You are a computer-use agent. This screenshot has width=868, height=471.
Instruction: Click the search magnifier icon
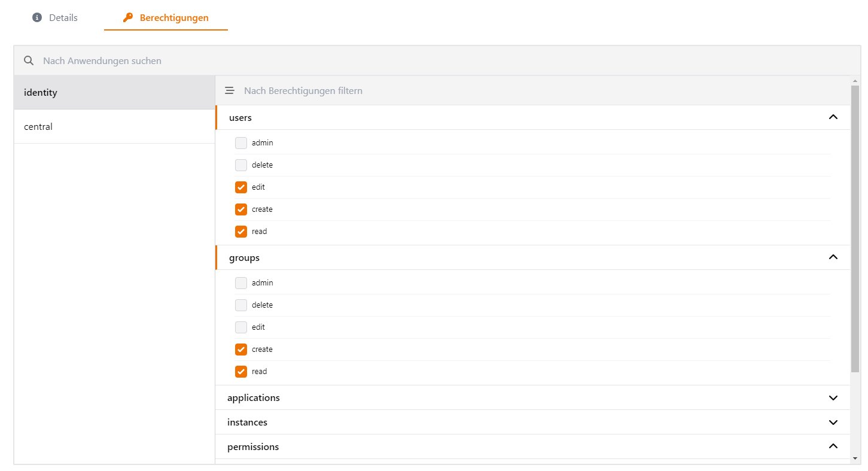click(x=28, y=60)
